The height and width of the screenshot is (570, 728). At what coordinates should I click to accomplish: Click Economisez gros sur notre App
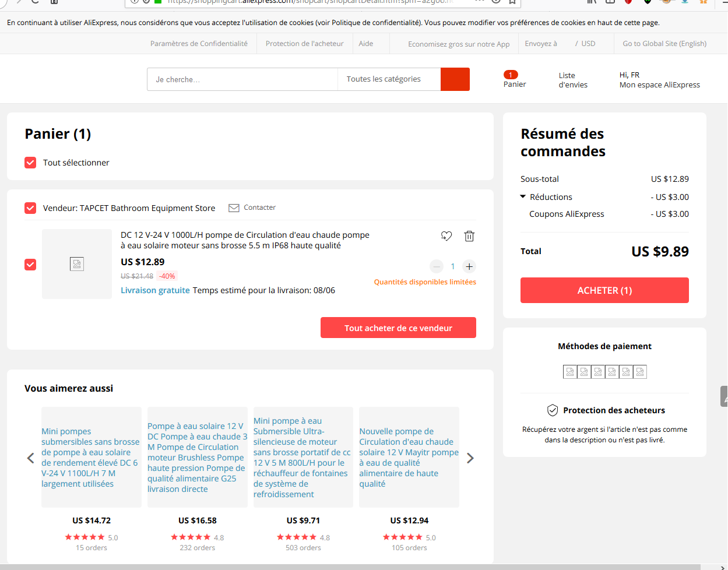pos(459,44)
